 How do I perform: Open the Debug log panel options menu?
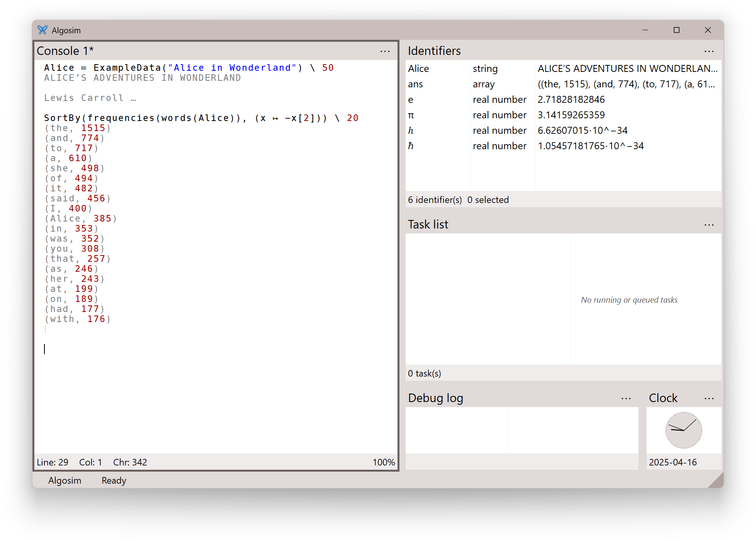tap(626, 399)
